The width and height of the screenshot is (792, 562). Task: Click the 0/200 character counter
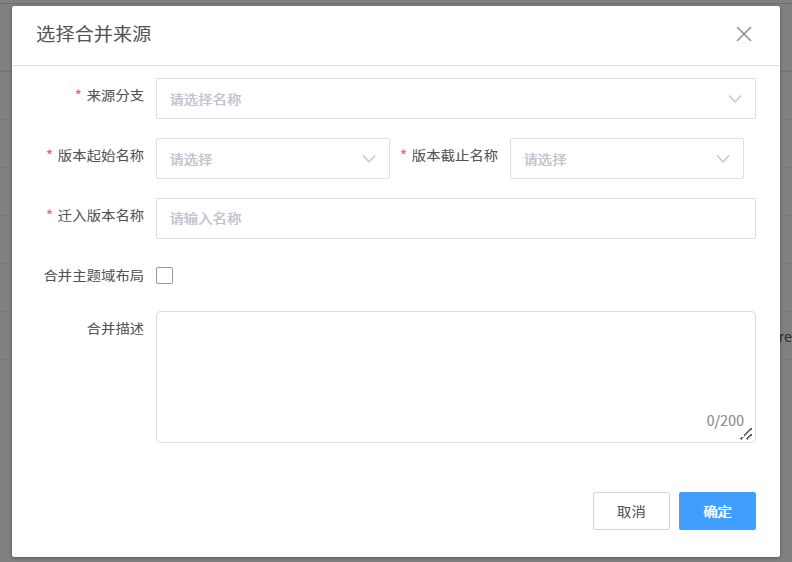point(725,421)
